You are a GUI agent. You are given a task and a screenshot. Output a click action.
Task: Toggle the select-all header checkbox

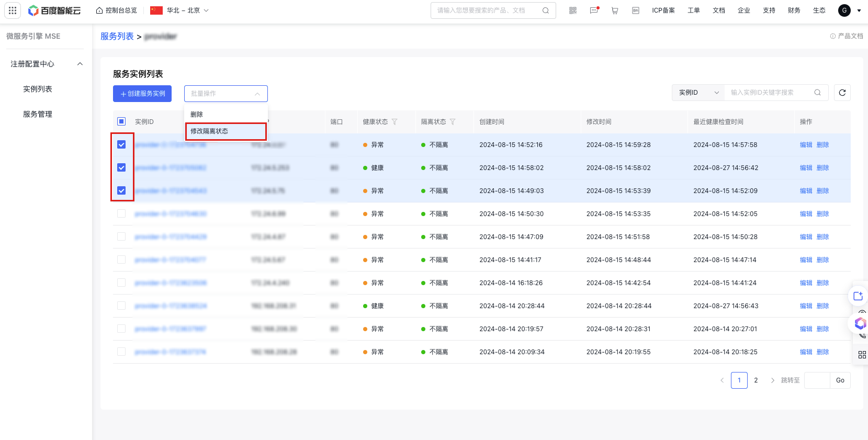[x=121, y=121]
